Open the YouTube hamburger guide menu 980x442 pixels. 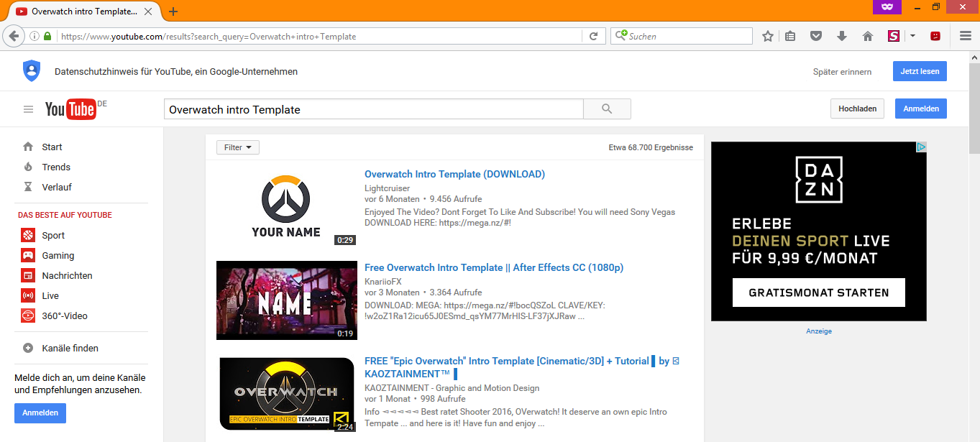[x=29, y=109]
